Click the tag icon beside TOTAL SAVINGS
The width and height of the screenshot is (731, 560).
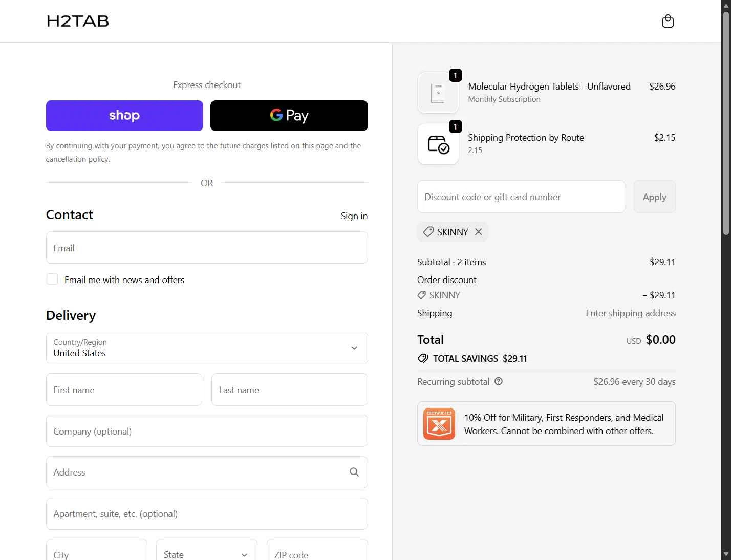(x=423, y=358)
